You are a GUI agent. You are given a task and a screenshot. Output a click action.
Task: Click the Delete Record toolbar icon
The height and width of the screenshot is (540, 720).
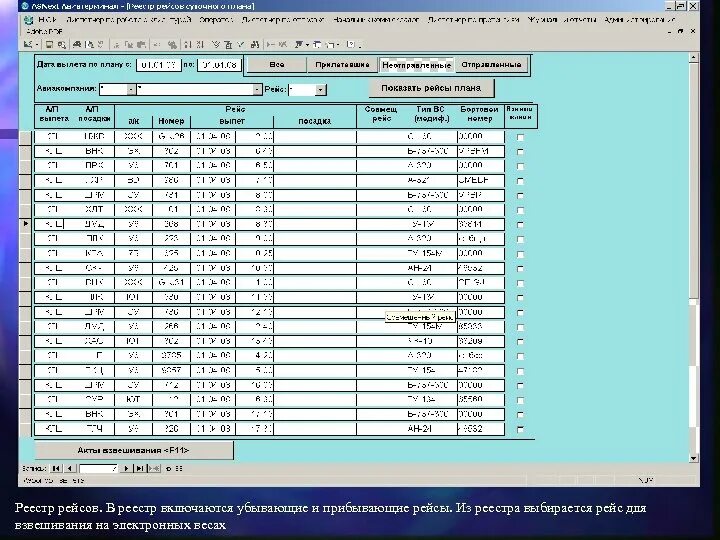click(283, 45)
